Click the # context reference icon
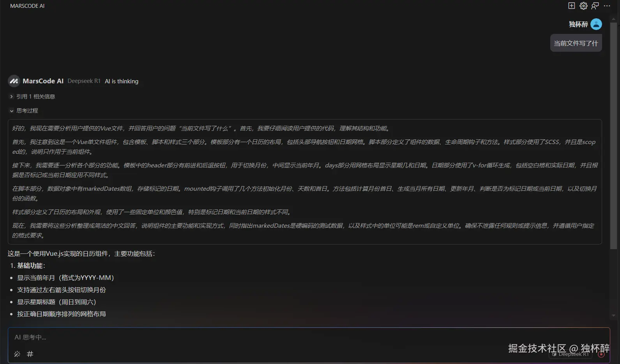This screenshot has width=620, height=364. pos(30,354)
